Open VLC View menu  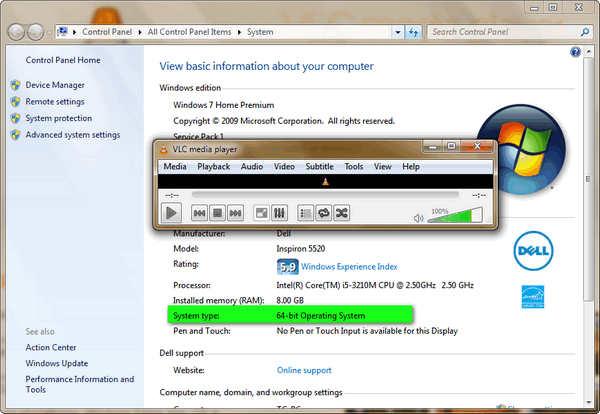[x=383, y=166]
